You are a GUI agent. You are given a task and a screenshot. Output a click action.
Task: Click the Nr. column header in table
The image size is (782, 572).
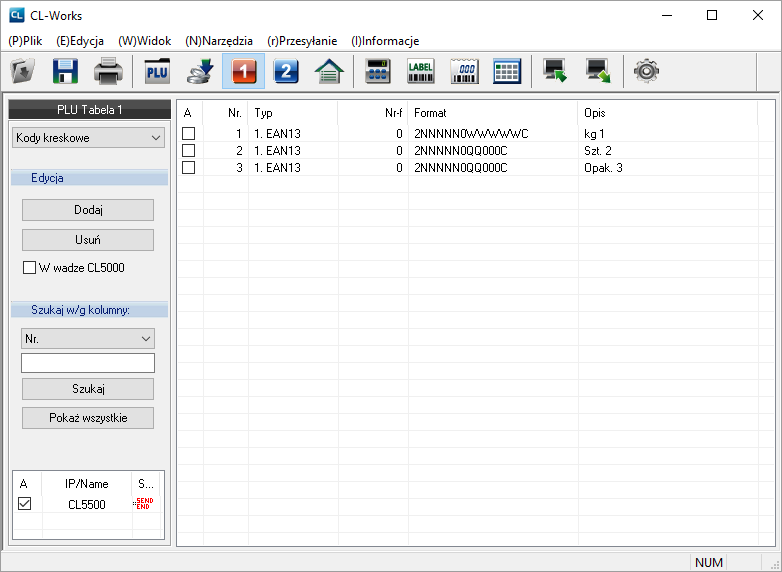point(225,113)
